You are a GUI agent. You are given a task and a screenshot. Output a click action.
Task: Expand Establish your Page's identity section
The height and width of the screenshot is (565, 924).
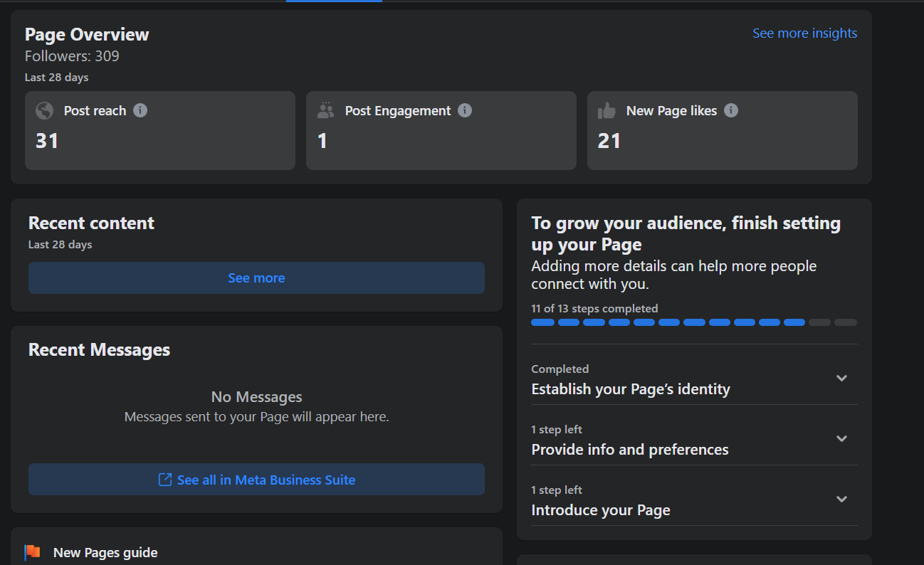click(x=841, y=378)
